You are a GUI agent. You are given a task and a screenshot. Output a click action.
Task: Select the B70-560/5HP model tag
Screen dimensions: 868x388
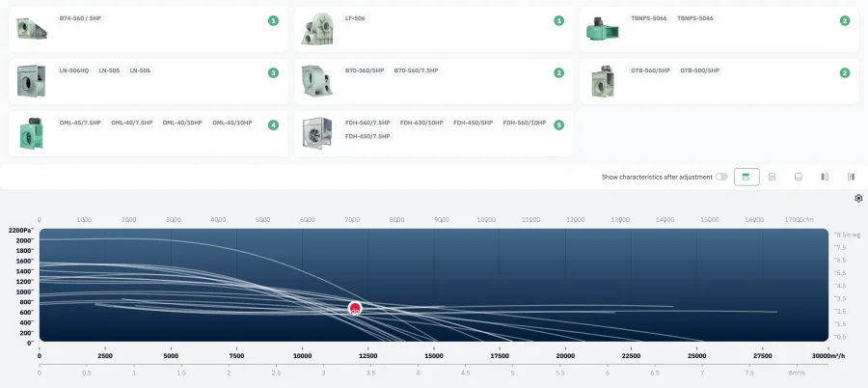tap(365, 70)
